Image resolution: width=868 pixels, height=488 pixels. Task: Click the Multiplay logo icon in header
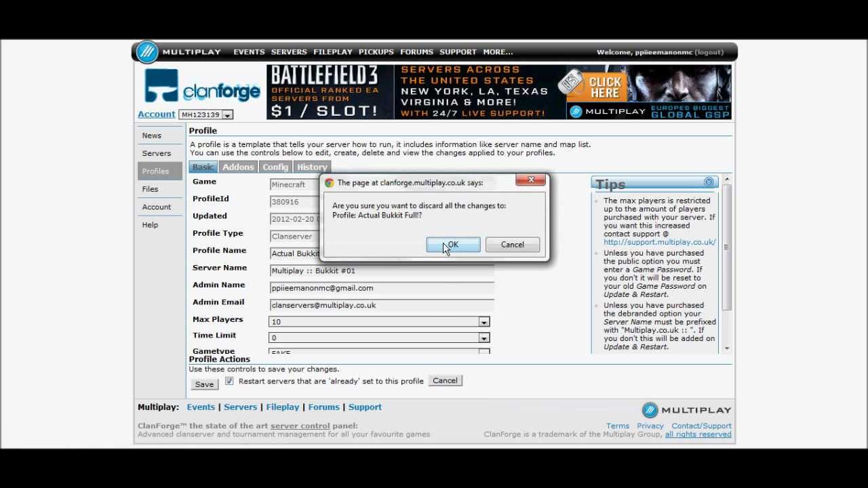pyautogui.click(x=146, y=52)
